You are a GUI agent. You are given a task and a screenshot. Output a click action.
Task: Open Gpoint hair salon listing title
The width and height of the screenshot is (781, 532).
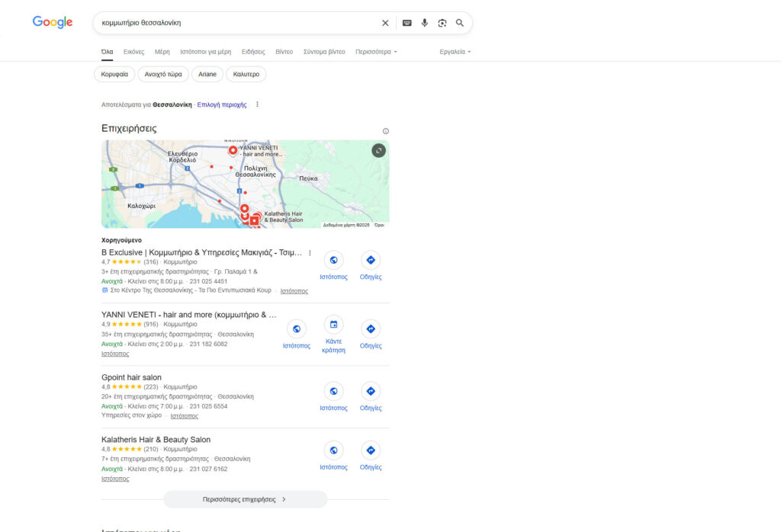(x=131, y=377)
